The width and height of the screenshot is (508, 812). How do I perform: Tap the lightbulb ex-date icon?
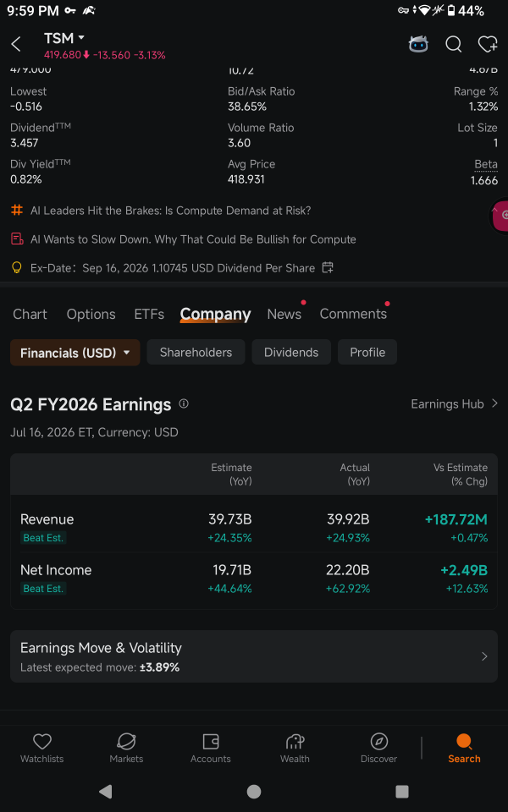tap(17, 268)
